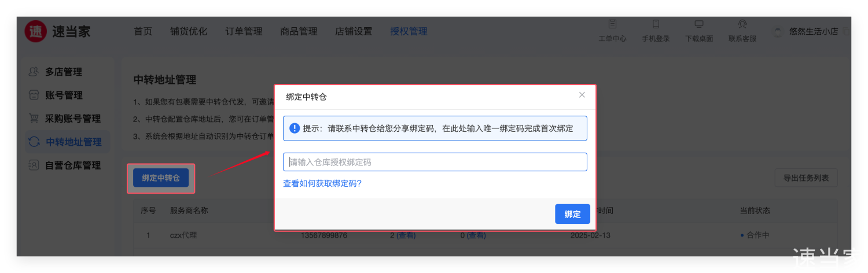Click the 手机登录 phone icon

coord(656,24)
